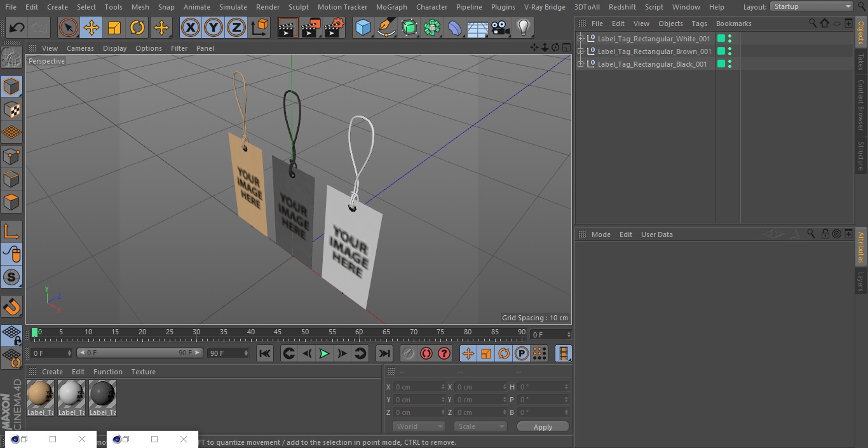
Task: Click the S snapping icon in left toolbar
Action: tap(11, 277)
